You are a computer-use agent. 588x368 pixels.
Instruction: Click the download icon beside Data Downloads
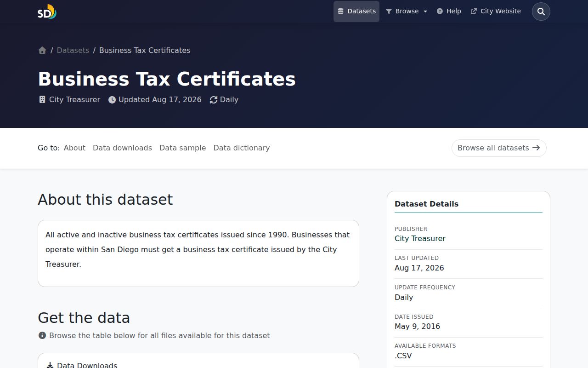[x=50, y=366]
